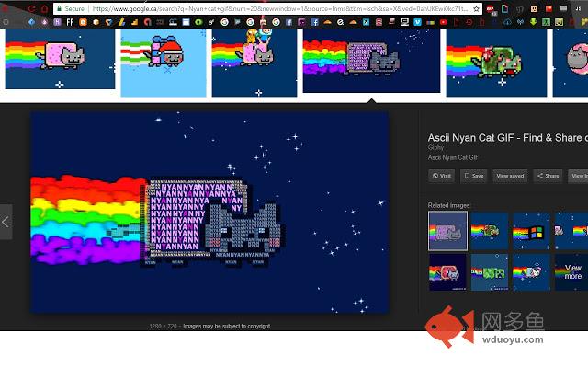Open the red YouTube bookmark
The width and height of the screenshot is (588, 368).
(443, 22)
